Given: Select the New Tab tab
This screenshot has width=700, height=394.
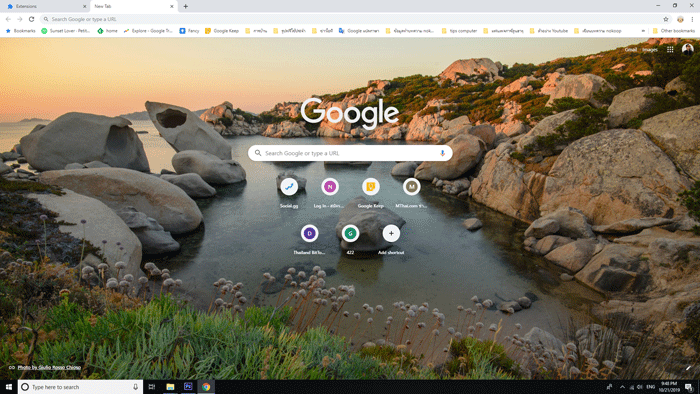Looking at the screenshot, I should [134, 6].
